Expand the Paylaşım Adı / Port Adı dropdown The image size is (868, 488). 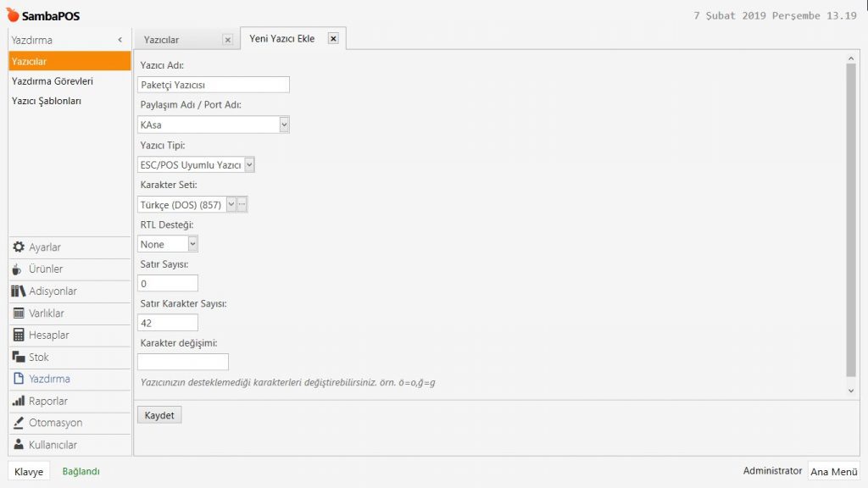(284, 125)
